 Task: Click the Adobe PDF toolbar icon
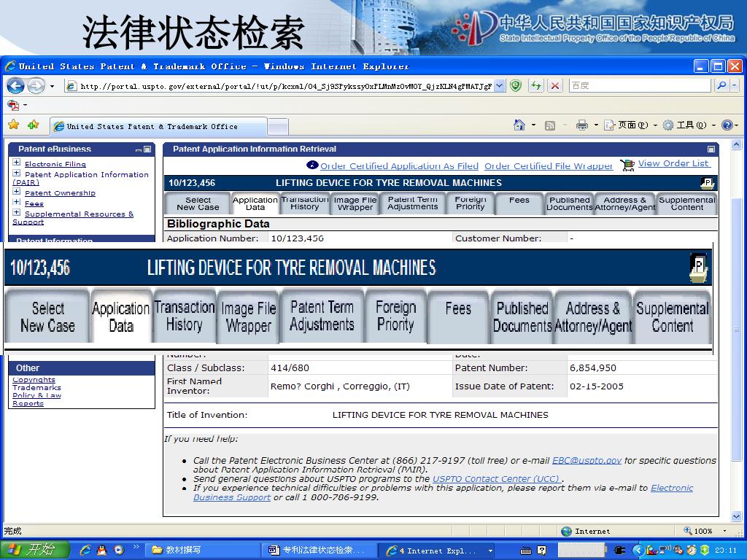[13, 105]
